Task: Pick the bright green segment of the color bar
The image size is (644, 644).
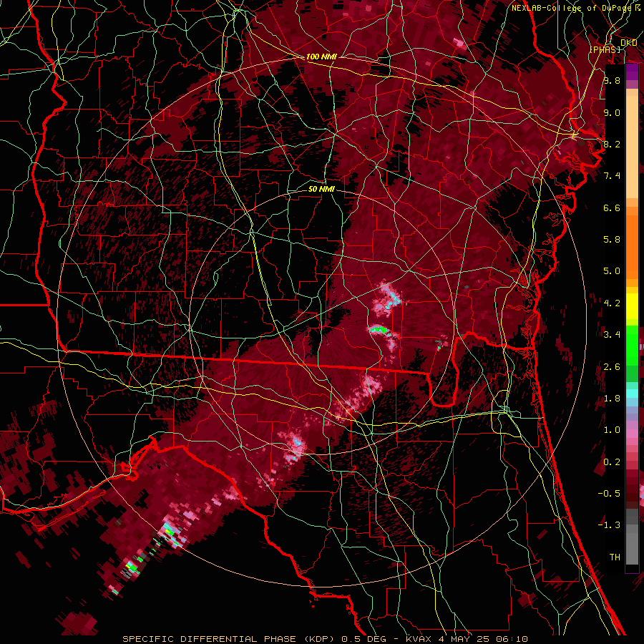Action: pos(632,345)
